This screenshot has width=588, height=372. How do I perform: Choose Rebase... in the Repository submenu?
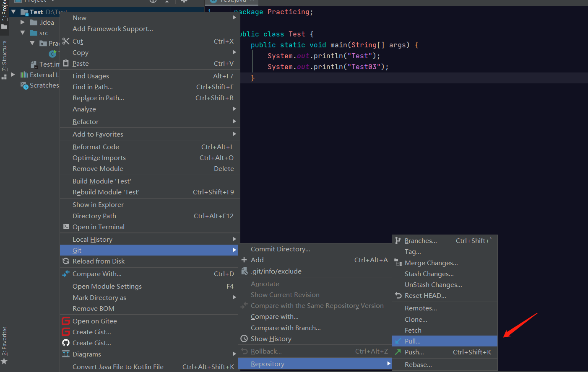pyautogui.click(x=445, y=364)
